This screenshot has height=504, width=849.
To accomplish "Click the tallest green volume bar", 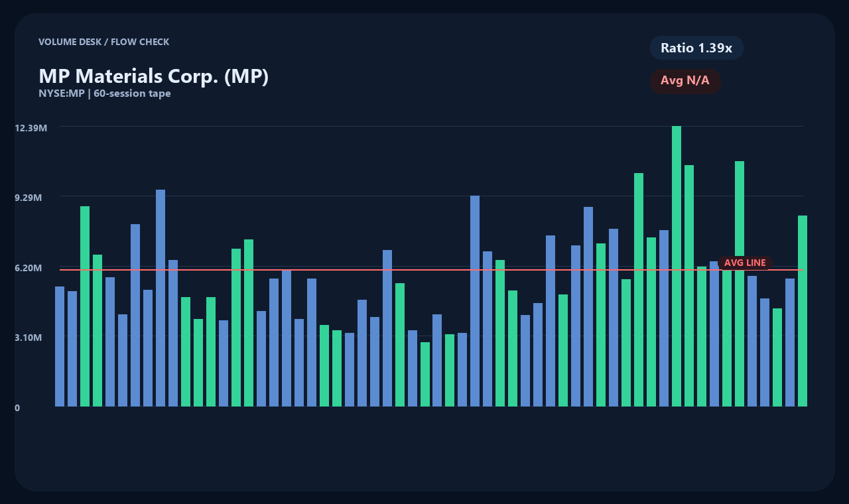I will (x=677, y=266).
